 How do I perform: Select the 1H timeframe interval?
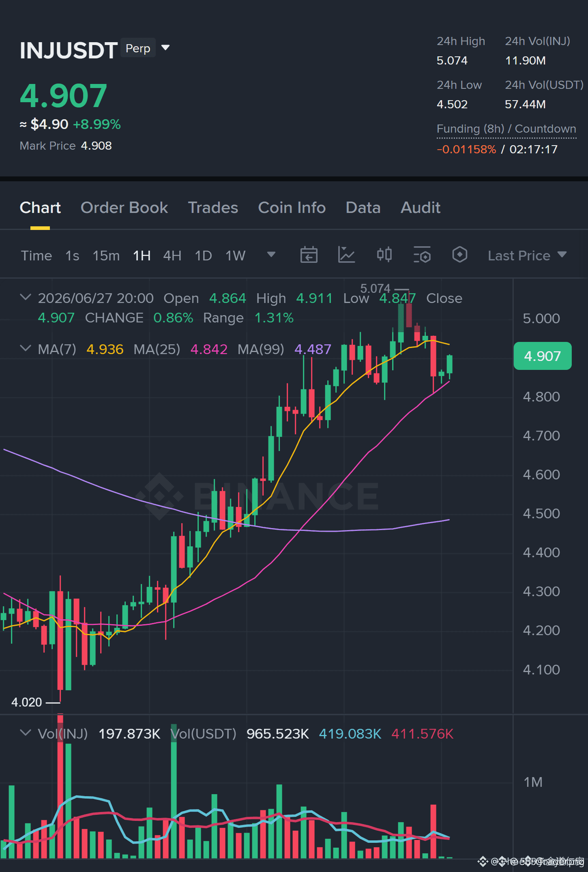point(142,256)
